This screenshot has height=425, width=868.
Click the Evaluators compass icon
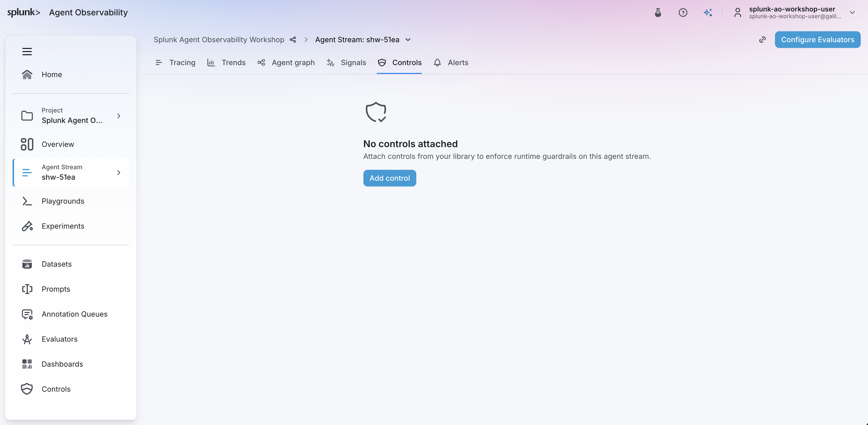pos(27,339)
